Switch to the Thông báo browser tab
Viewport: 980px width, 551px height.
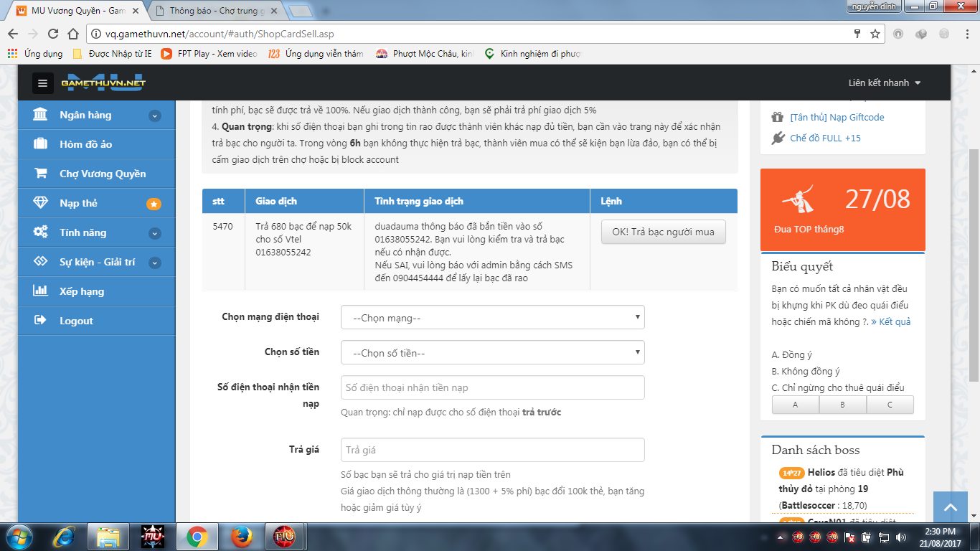tap(215, 11)
